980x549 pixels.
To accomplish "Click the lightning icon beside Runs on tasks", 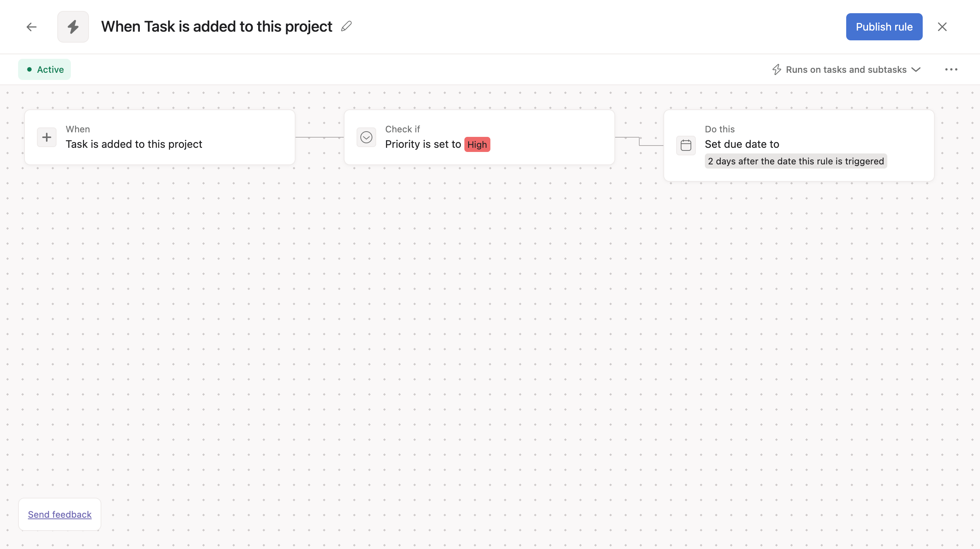I will tap(776, 70).
